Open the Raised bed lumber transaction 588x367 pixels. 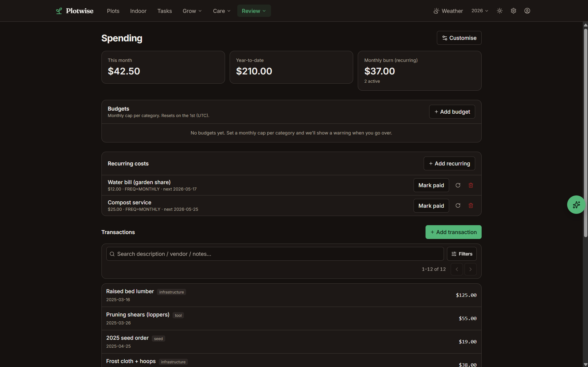tap(291, 295)
